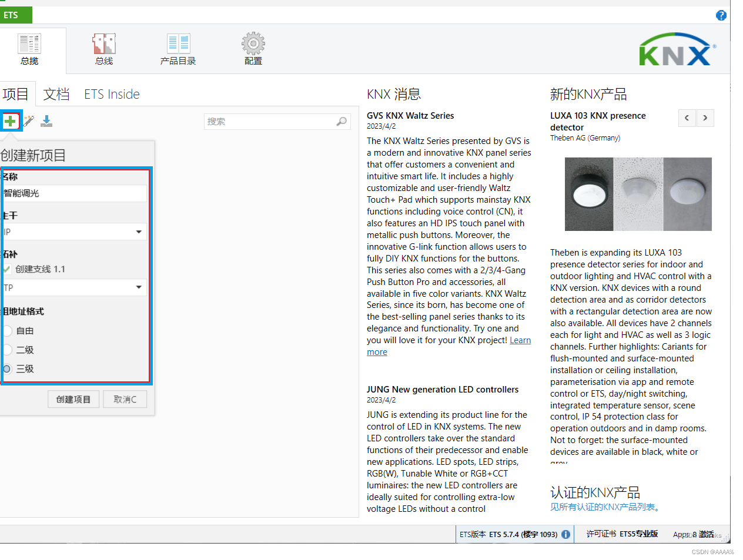Open help via the blue question mark

coord(721,15)
